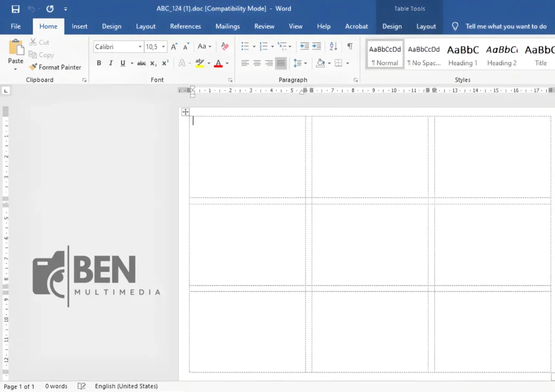Image resolution: width=555 pixels, height=392 pixels.
Task: Switch to the Mailings ribbon tab
Action: (227, 26)
